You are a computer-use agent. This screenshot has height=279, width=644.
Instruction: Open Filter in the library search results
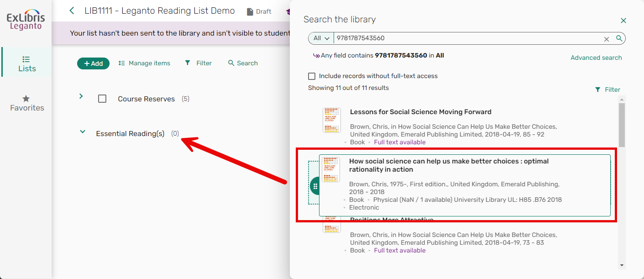point(607,89)
